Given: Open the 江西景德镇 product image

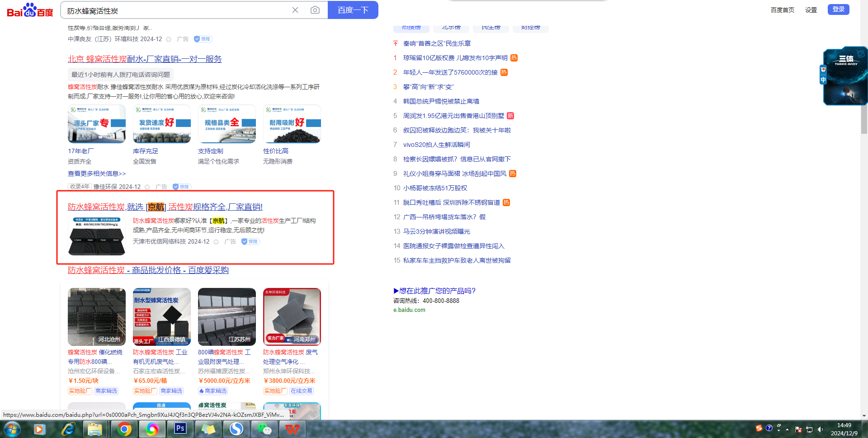Looking at the screenshot, I should 162,317.
